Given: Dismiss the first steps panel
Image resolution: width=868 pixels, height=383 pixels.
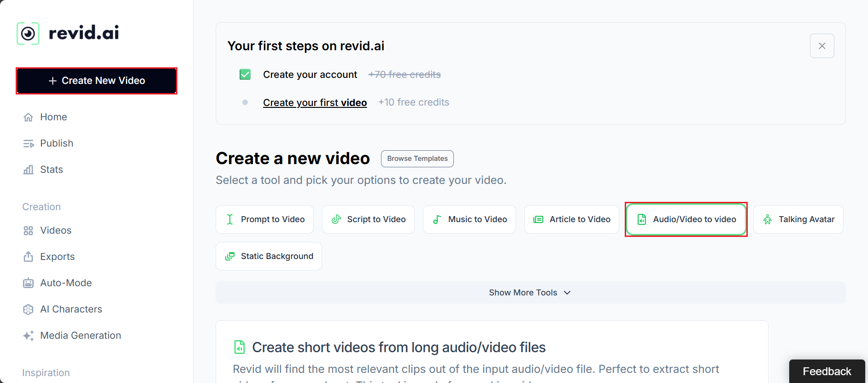Looking at the screenshot, I should 822,46.
